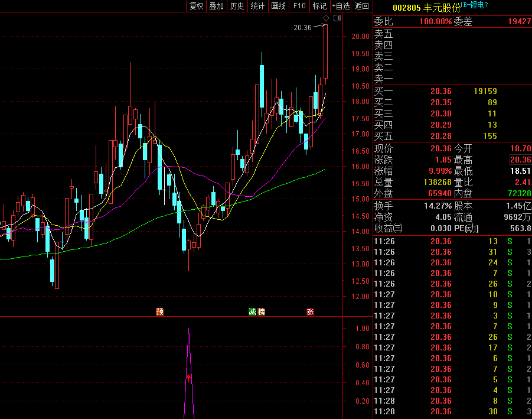Viewport: 532px width, 419px height.
Task: Click the 涨幅 9.99% value
Action: 440,171
